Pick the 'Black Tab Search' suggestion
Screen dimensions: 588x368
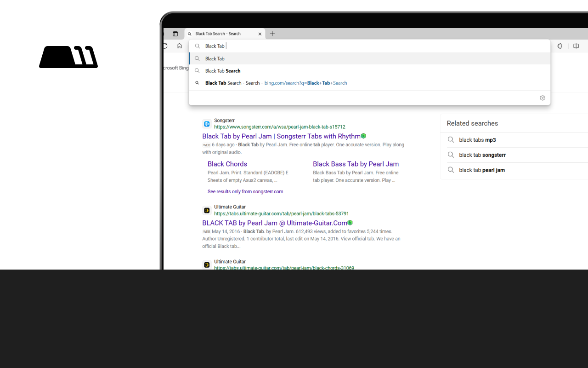click(x=223, y=71)
